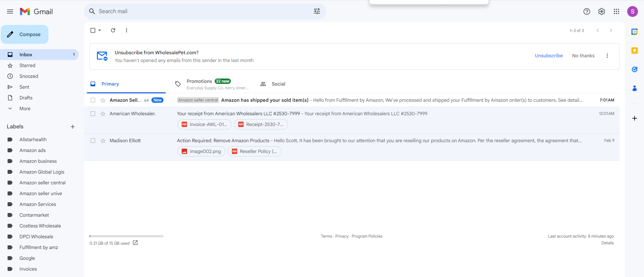This screenshot has width=644, height=277.
Task: Click the Search mail field
Action: (205, 11)
